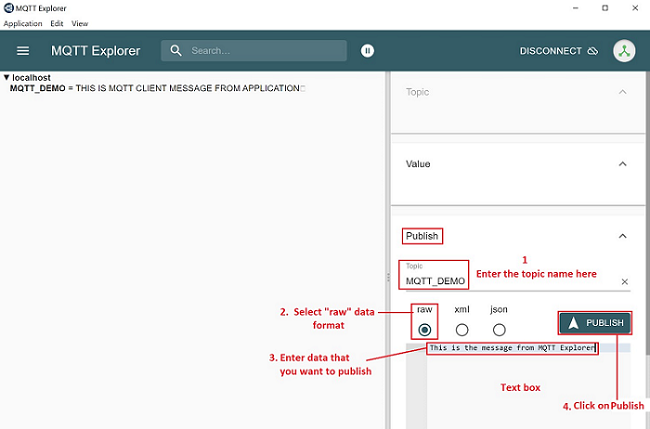Collapse the Topic panel chevron
Viewport: 650px width, 429px height.
coord(623,92)
